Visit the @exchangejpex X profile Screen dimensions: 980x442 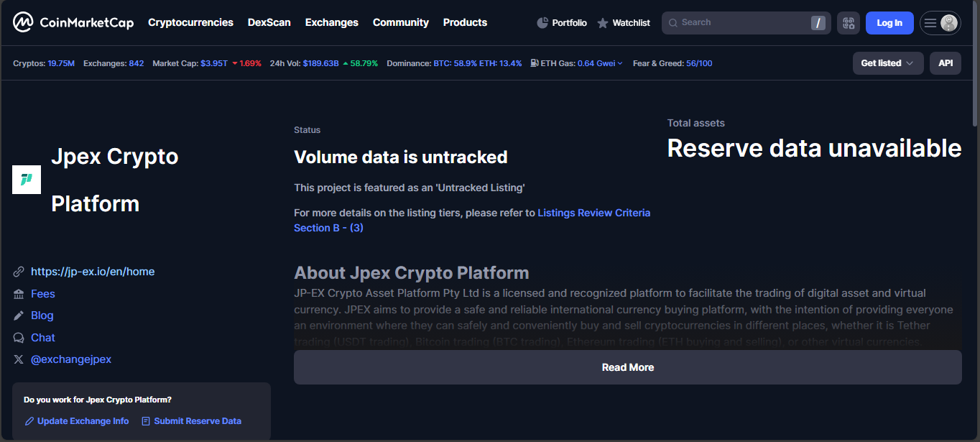(70, 359)
